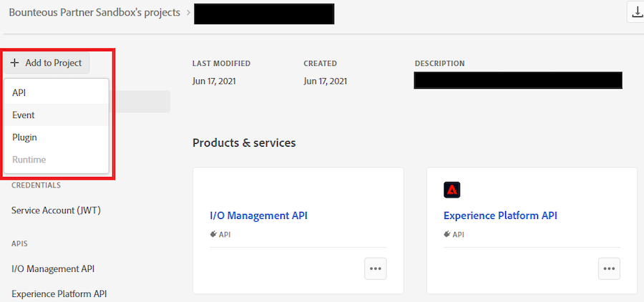644x302 pixels.
Task: Click the APIS section label
Action: tap(19, 243)
